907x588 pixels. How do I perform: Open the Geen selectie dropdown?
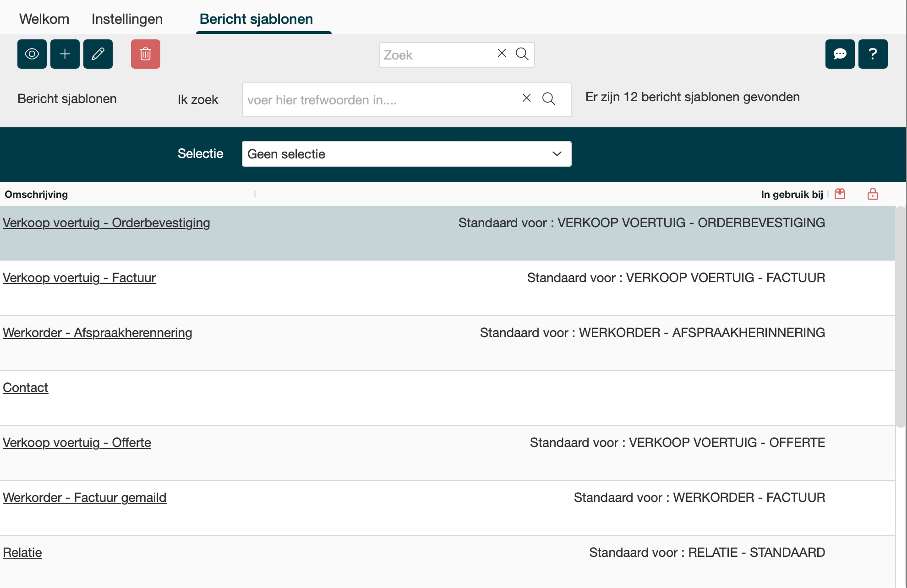click(406, 154)
